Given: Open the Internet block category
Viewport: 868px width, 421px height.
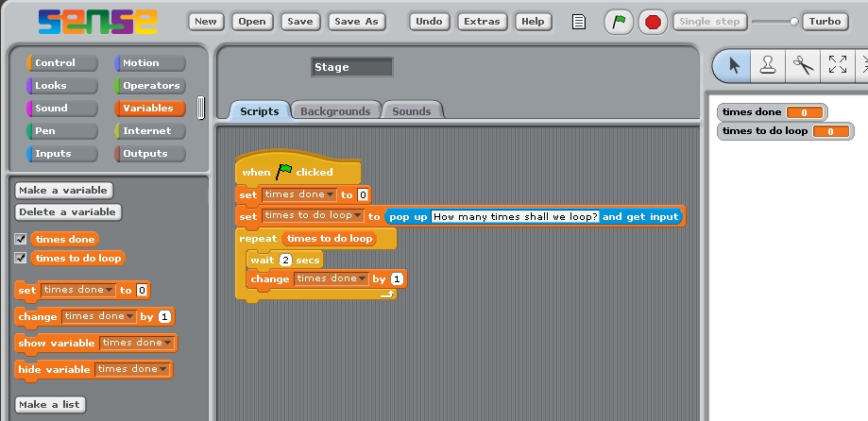Looking at the screenshot, I should pyautogui.click(x=149, y=131).
